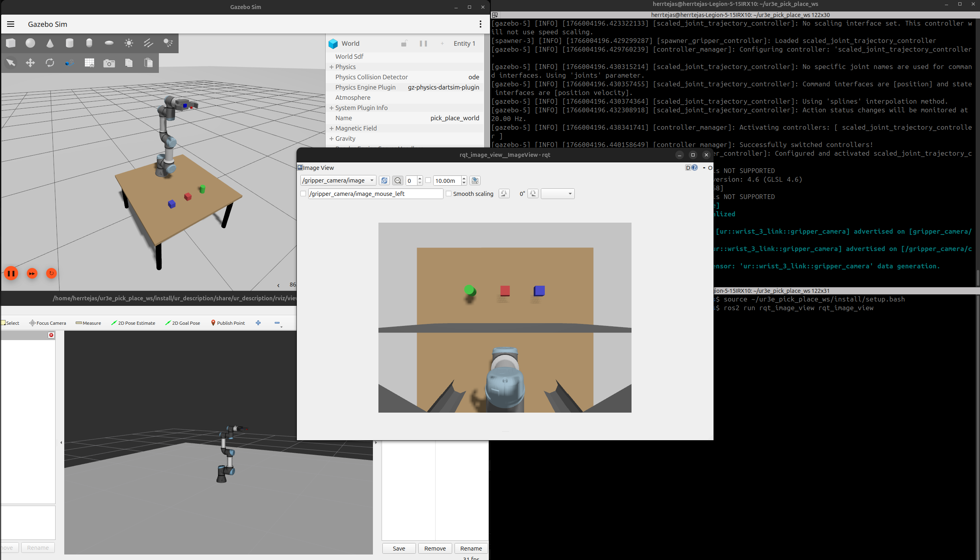The image size is (980, 560).
Task: Enable the Smooth scaling checkbox
Action: tap(449, 193)
